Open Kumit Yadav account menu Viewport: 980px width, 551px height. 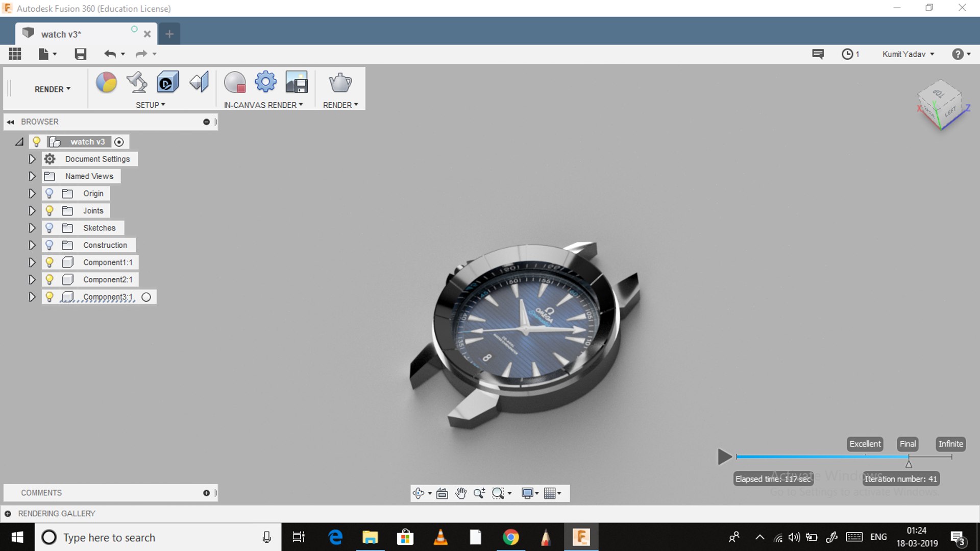908,54
